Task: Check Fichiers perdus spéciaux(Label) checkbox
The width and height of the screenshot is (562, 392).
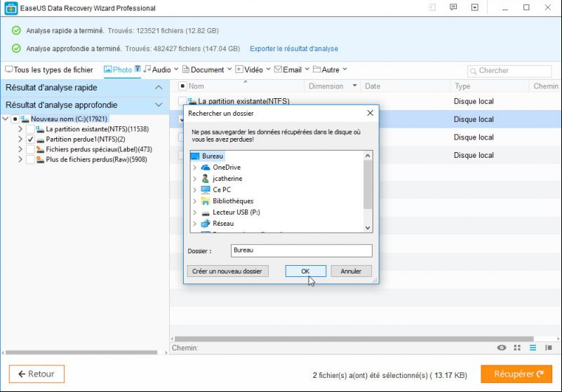Action: click(x=30, y=149)
